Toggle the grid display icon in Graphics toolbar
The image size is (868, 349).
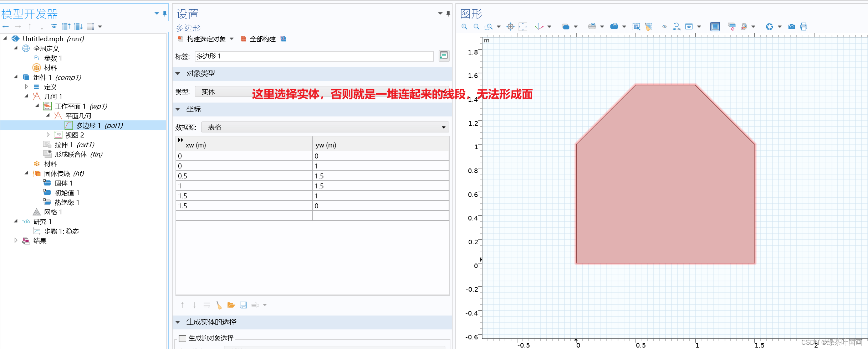tap(715, 26)
